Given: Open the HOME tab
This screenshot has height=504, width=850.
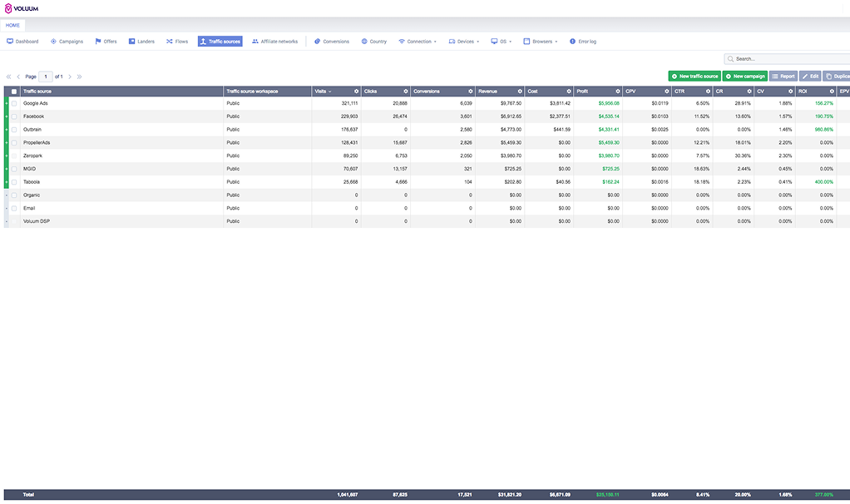Looking at the screenshot, I should point(12,26).
